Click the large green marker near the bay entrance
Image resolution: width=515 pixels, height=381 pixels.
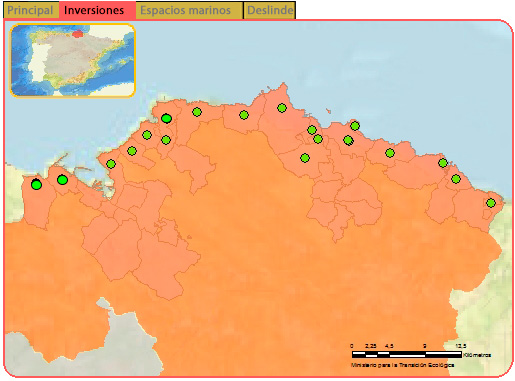166,118
